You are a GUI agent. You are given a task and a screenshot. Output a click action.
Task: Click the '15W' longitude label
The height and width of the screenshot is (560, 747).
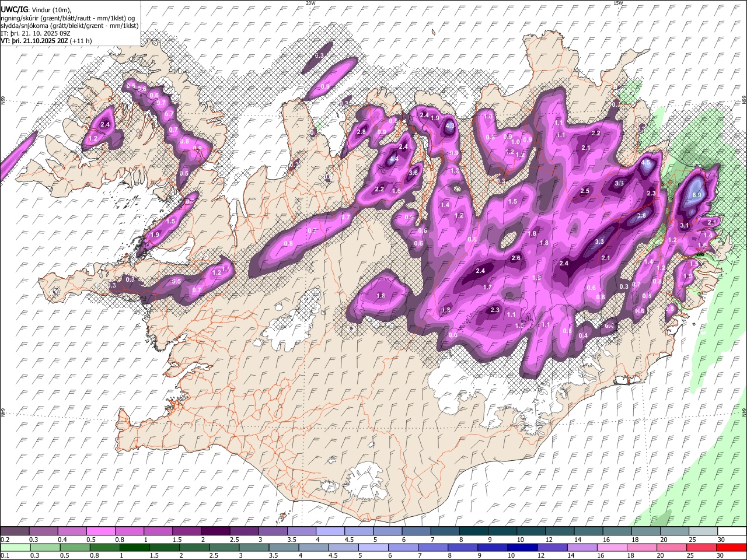click(618, 3)
